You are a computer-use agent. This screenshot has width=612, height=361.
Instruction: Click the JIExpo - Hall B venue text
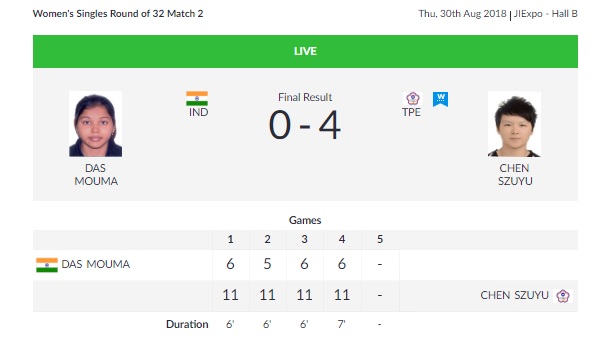546,14
